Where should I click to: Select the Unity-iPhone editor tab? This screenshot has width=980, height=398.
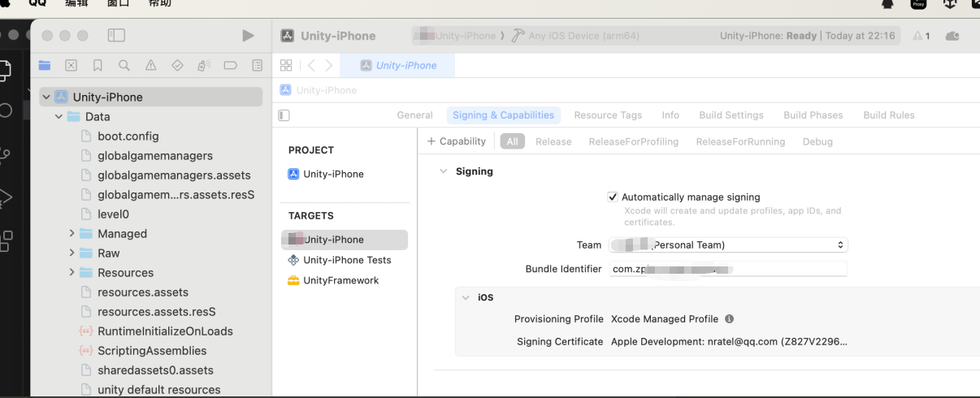pos(397,65)
